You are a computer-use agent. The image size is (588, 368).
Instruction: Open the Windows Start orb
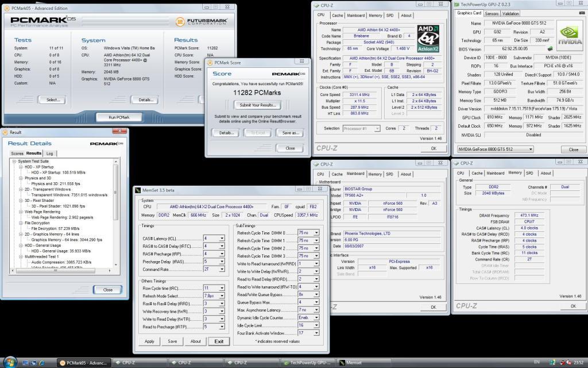pos(10,362)
